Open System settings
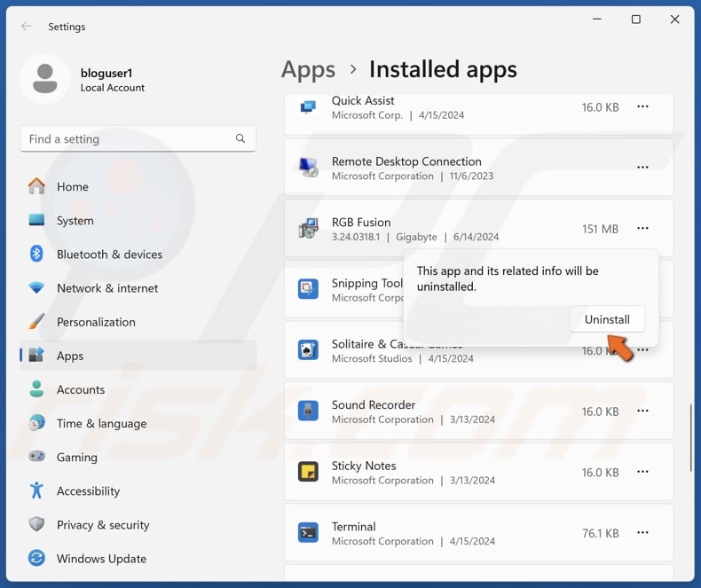The width and height of the screenshot is (701, 588). click(138, 221)
